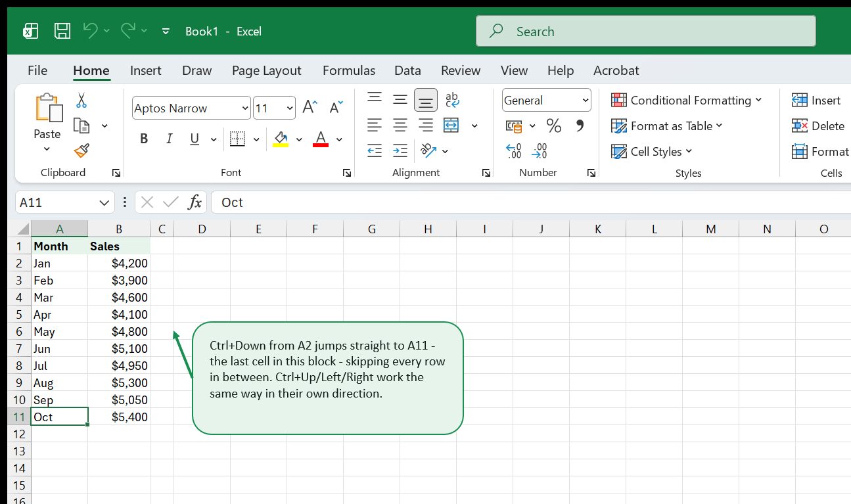851x504 pixels.
Task: Toggle Wrap Text icon
Action: 452,99
